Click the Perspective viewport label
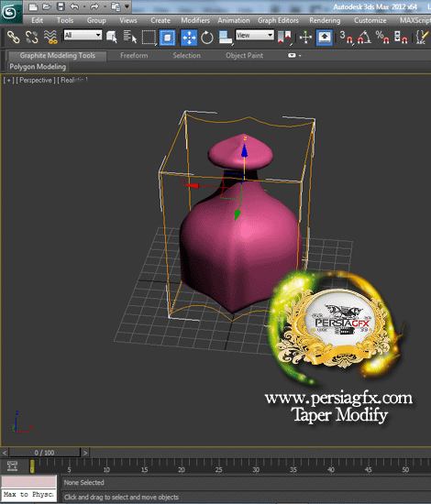The height and width of the screenshot is (504, 431). 36,80
